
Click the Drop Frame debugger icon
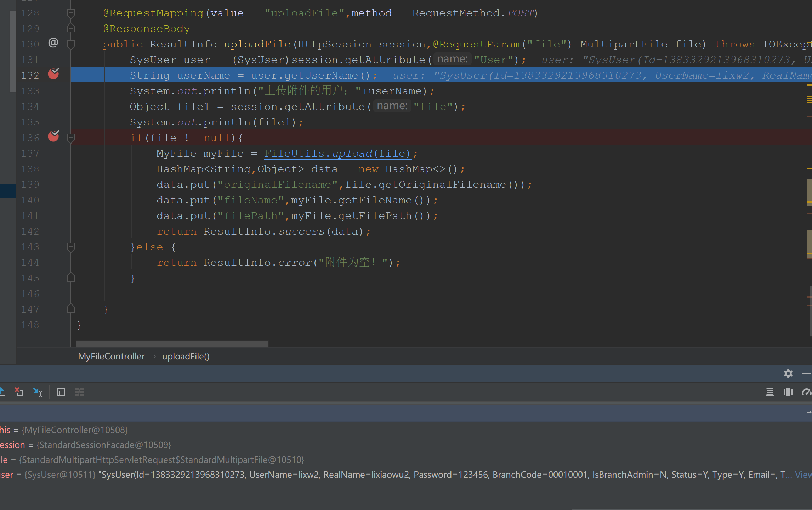[19, 392]
